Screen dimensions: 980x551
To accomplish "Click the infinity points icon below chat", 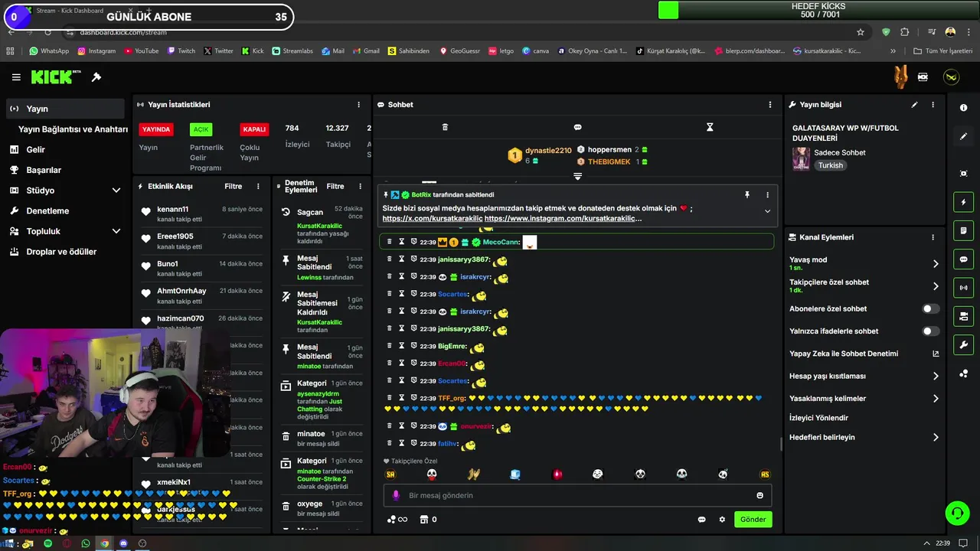I will (x=397, y=520).
